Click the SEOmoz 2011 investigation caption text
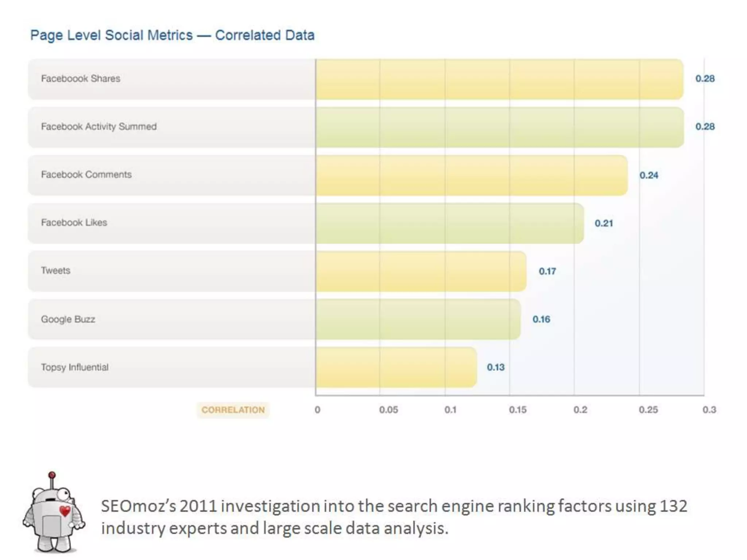The width and height of the screenshot is (747, 560). (394, 517)
